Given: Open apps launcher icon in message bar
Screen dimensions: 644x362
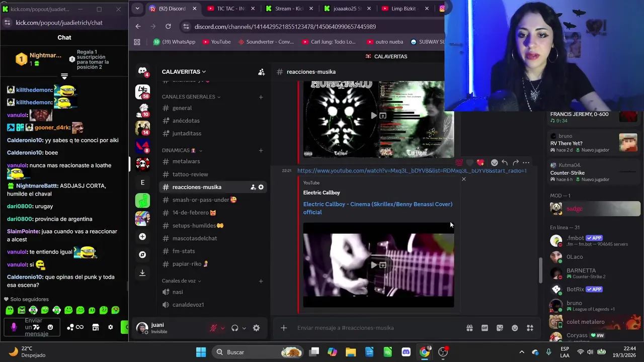Looking at the screenshot, I should pyautogui.click(x=530, y=328).
